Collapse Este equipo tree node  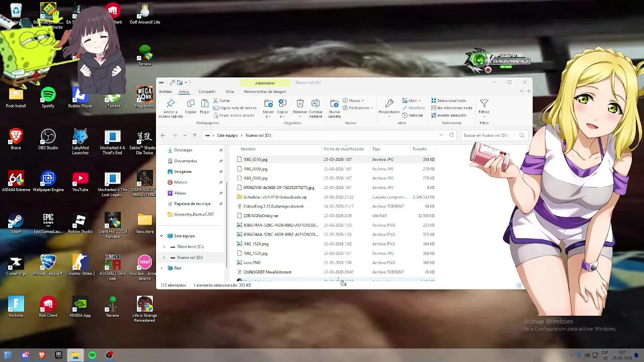[162, 236]
